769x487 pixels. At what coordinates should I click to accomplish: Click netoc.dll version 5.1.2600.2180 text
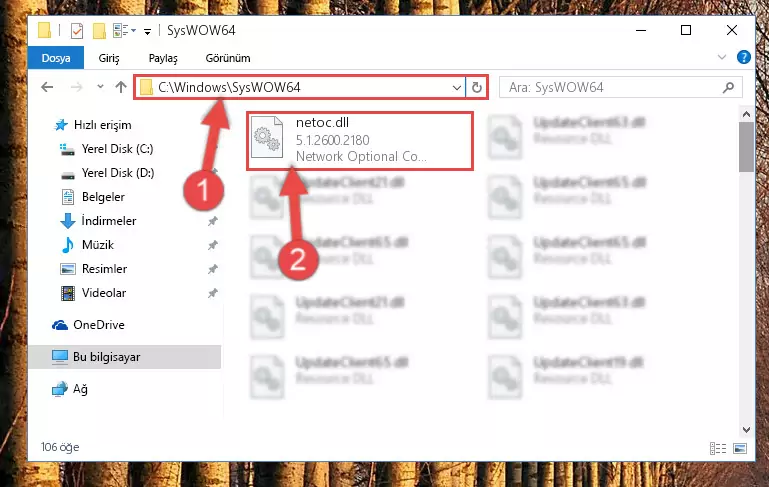[333, 140]
